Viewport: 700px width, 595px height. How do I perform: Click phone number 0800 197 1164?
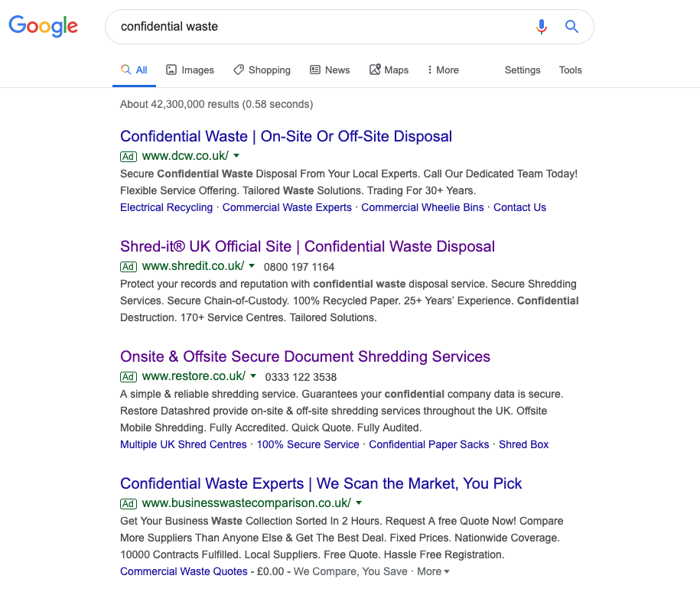pos(299,267)
